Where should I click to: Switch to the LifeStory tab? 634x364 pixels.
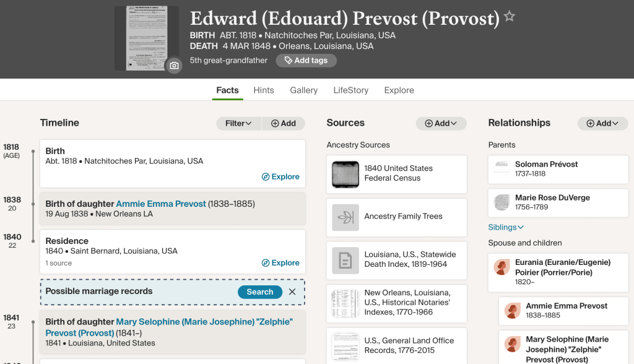click(x=350, y=90)
